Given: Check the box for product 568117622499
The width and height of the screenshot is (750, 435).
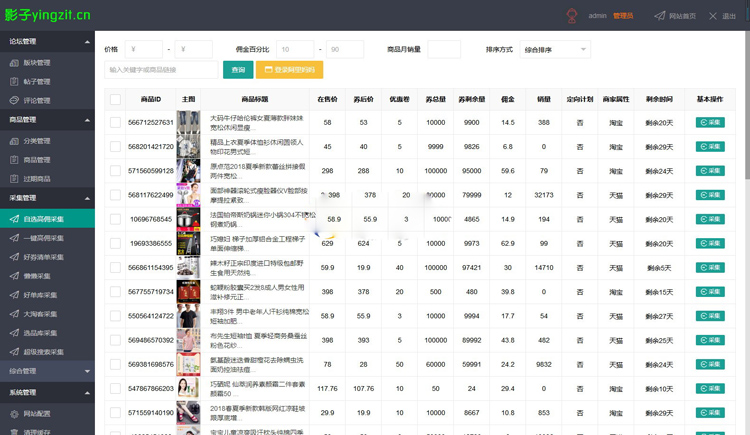Looking at the screenshot, I should tap(115, 195).
